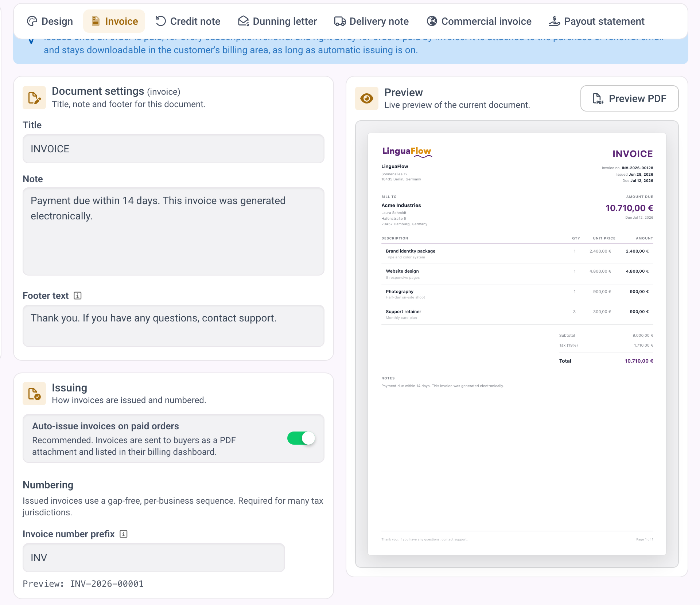Click 'Support retainer' line item in preview
This screenshot has height=605, width=700.
403,312
